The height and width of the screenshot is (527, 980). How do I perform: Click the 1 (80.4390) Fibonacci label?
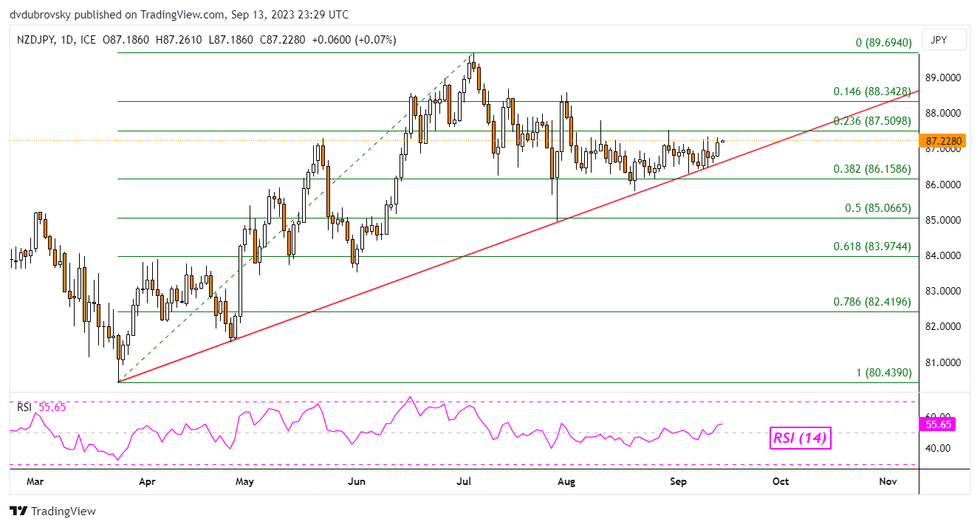tap(884, 373)
